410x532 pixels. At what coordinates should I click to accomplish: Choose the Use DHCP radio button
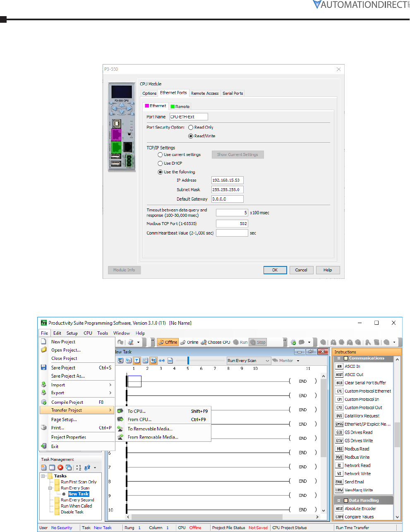(x=160, y=163)
